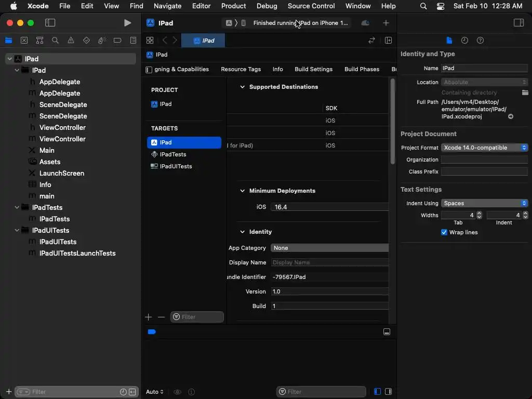Hide the debug area button
This screenshot has height=399, width=532.
[x=387, y=332]
